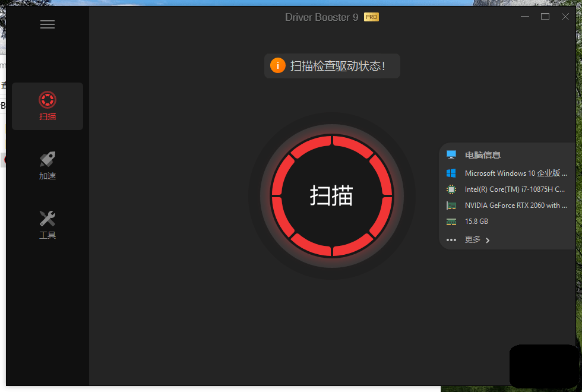Click the Driver Booster 9 title
Image resolution: width=582 pixels, height=392 pixels.
click(x=321, y=17)
